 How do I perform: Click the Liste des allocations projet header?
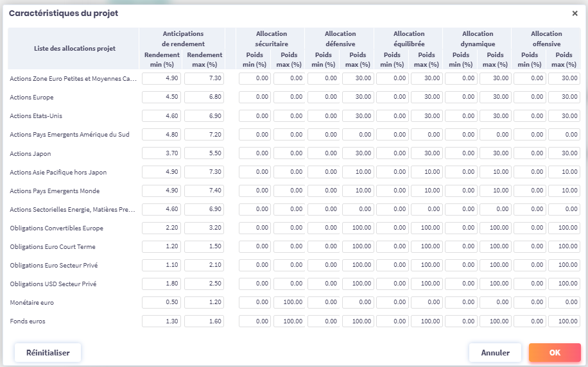point(74,49)
